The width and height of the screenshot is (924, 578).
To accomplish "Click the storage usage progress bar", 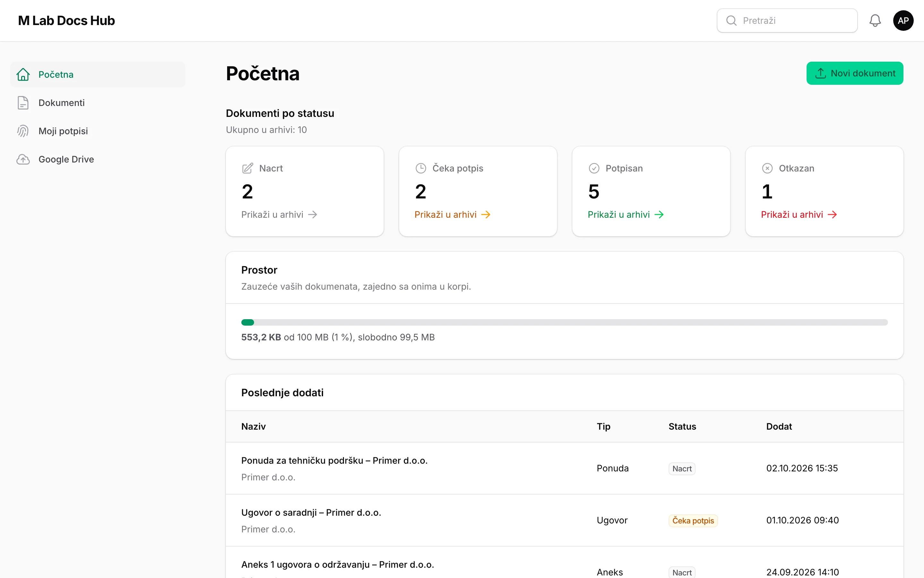I will [564, 322].
